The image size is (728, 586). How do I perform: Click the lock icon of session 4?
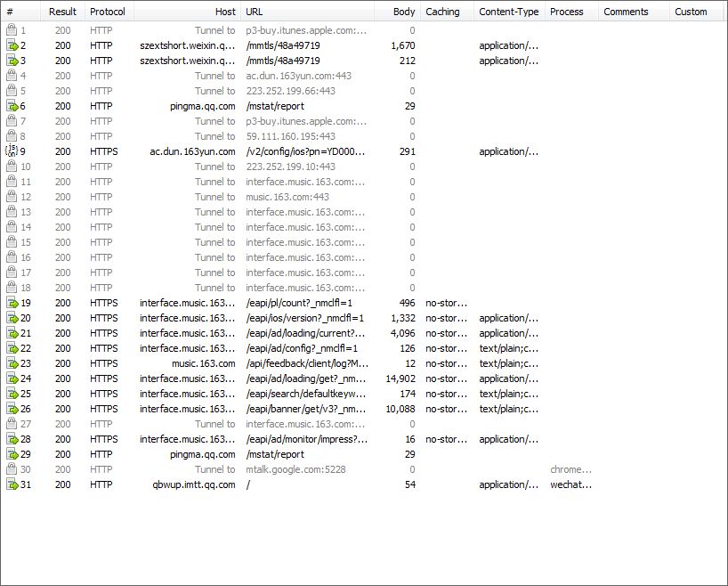[12, 76]
